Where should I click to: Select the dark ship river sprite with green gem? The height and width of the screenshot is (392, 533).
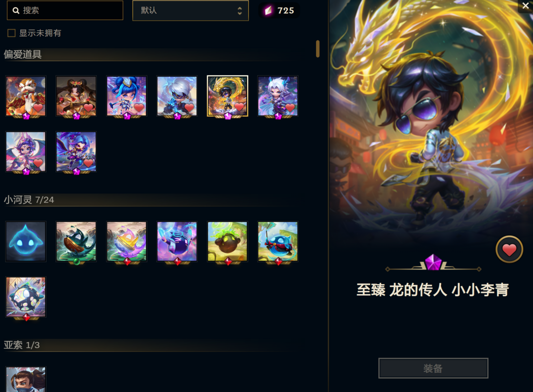click(x=76, y=242)
